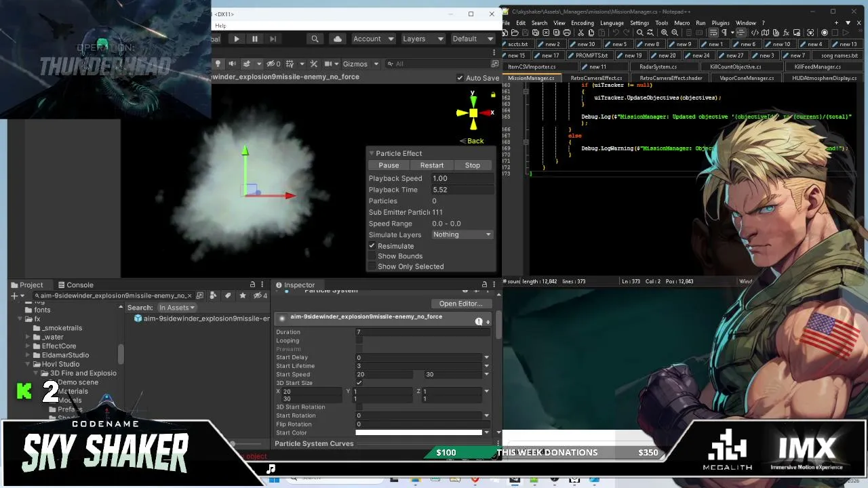Pause the Unity game preview
The height and width of the screenshot is (488, 868).
tap(254, 39)
